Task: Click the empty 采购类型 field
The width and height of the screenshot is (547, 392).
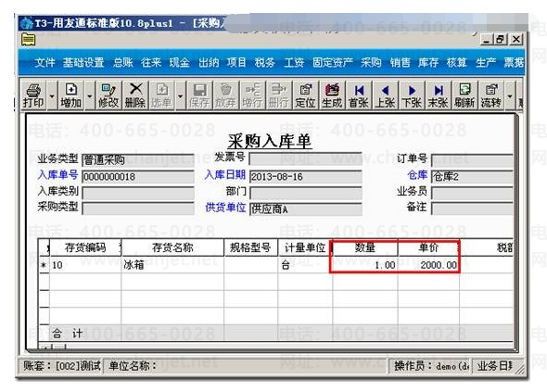Action: point(138,209)
